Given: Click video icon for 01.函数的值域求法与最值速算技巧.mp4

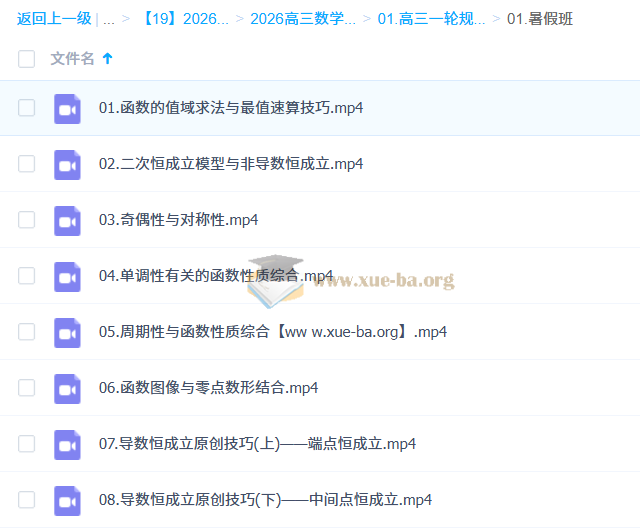Looking at the screenshot, I should tap(67, 108).
